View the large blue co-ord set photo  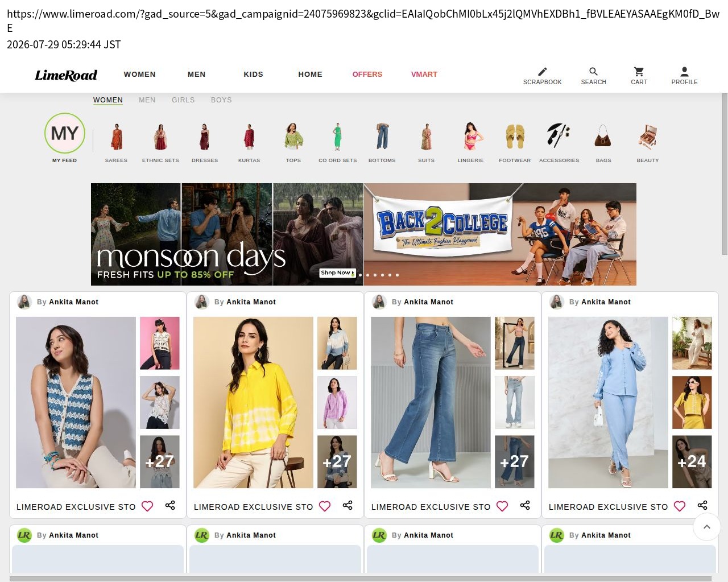coord(609,403)
